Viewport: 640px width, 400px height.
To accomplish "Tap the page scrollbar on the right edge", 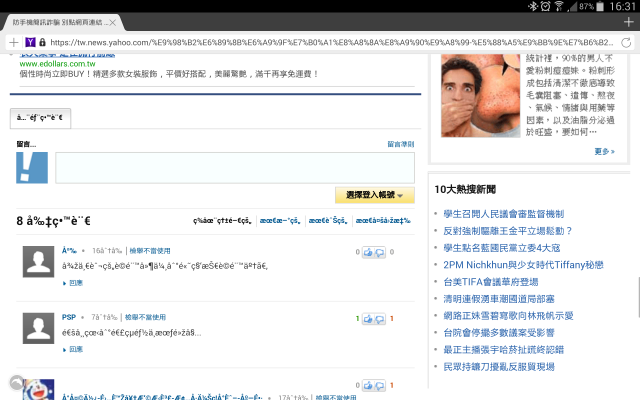I will [638, 297].
